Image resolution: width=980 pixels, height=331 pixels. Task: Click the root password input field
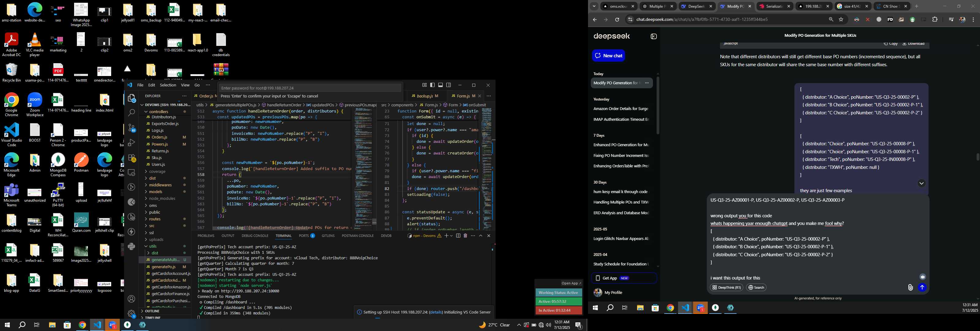click(x=310, y=88)
